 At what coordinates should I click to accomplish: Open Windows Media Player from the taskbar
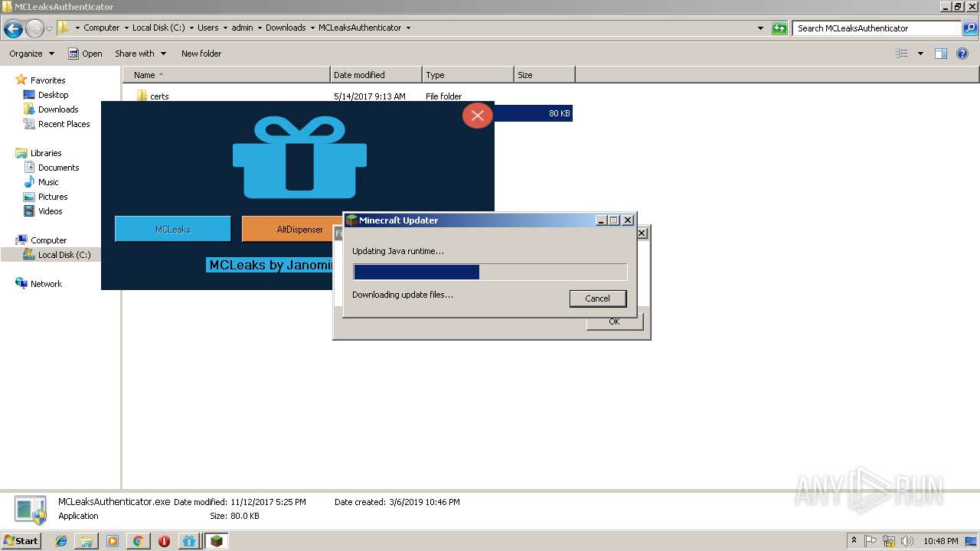point(113,541)
